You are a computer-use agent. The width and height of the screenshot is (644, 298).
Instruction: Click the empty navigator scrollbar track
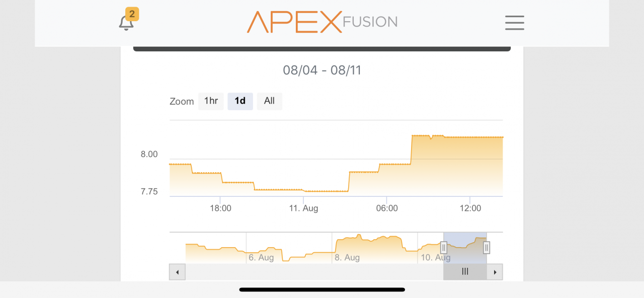click(x=314, y=272)
